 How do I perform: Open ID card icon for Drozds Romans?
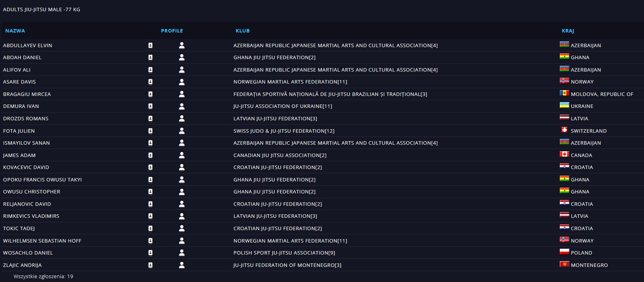click(x=150, y=118)
